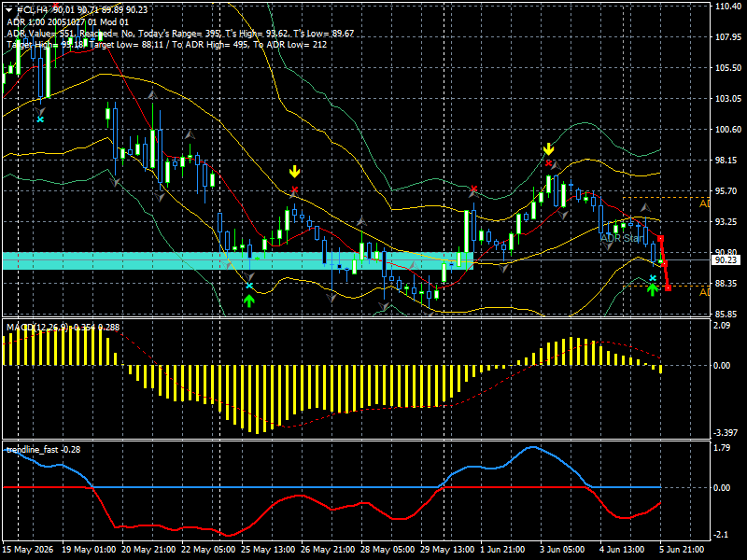Click the yellow down arrow near 3 Jun peak
Screen dimensions: 747x560
point(549,149)
